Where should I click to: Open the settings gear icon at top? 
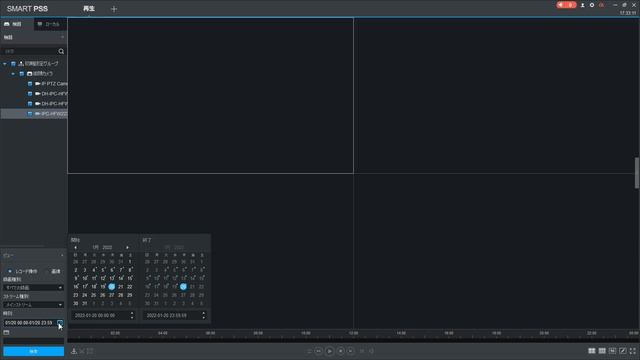pyautogui.click(x=592, y=5)
